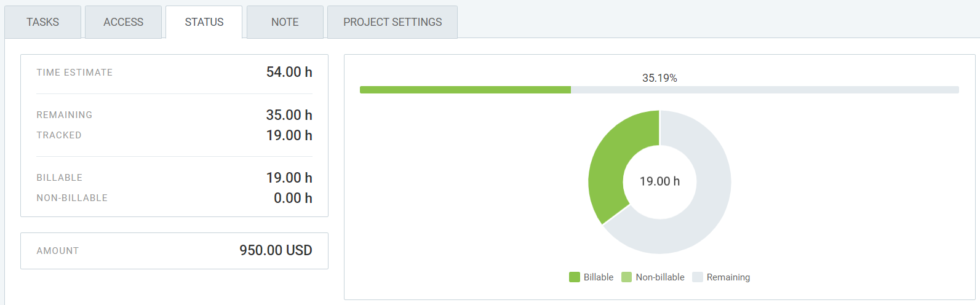Viewport: 980px width, 305px height.
Task: Toggle the Non-billable legend swatch
Action: coord(626,277)
